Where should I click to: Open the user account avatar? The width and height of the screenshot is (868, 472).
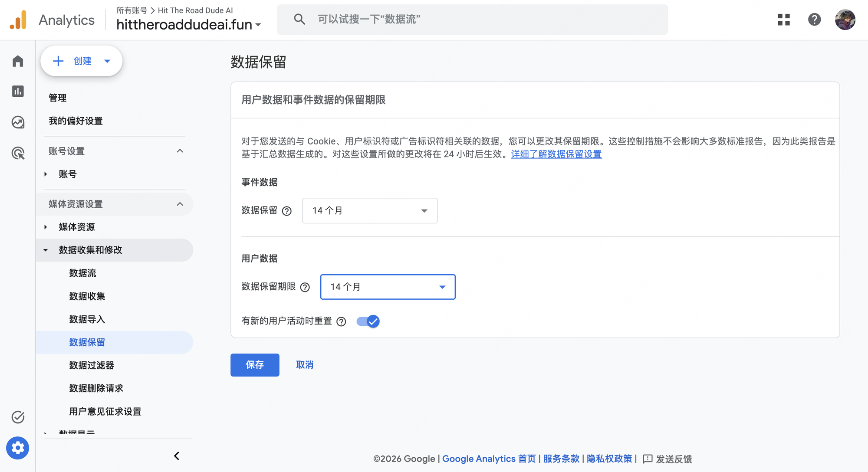845,20
